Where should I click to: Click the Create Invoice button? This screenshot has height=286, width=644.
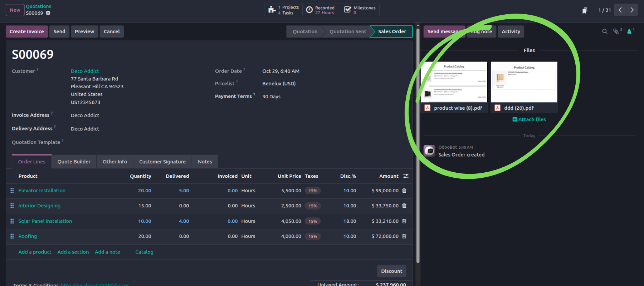click(27, 31)
